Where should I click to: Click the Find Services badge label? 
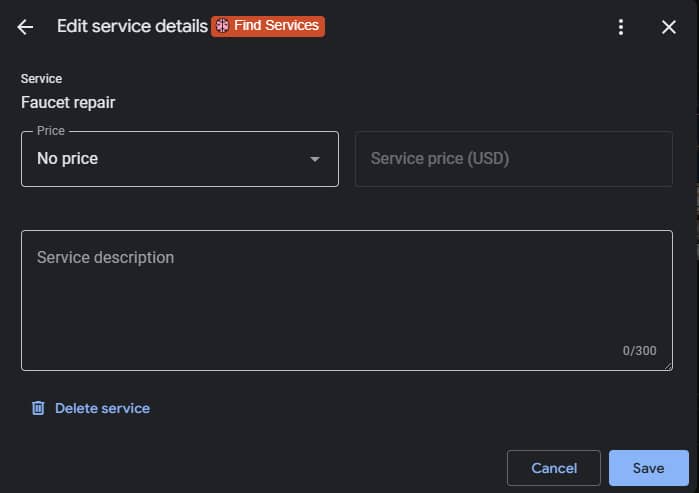point(276,26)
